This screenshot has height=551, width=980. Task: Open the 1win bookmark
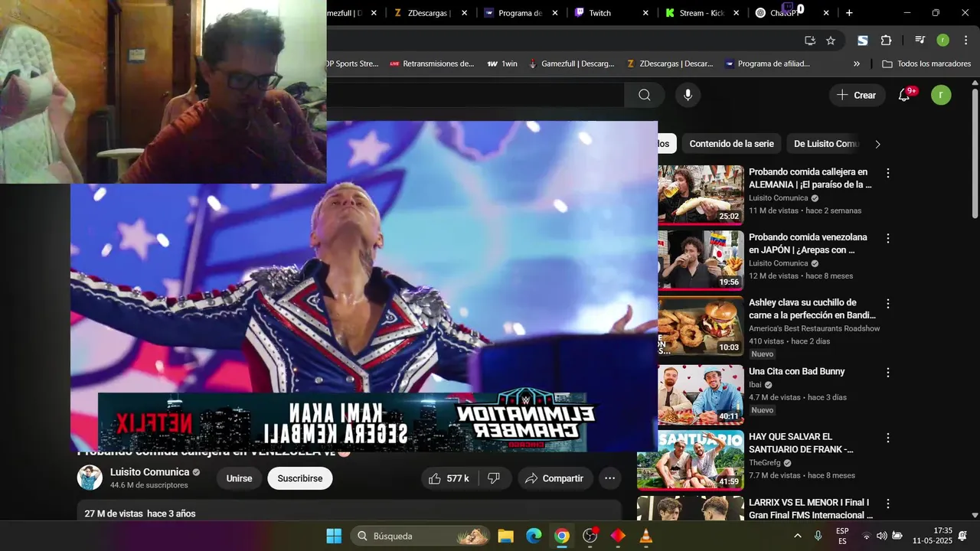[502, 64]
